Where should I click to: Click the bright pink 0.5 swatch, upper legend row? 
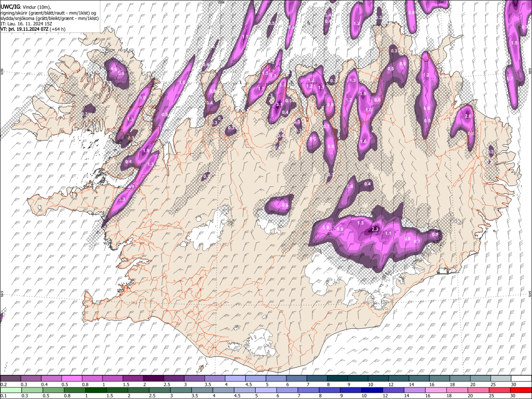[71, 378]
